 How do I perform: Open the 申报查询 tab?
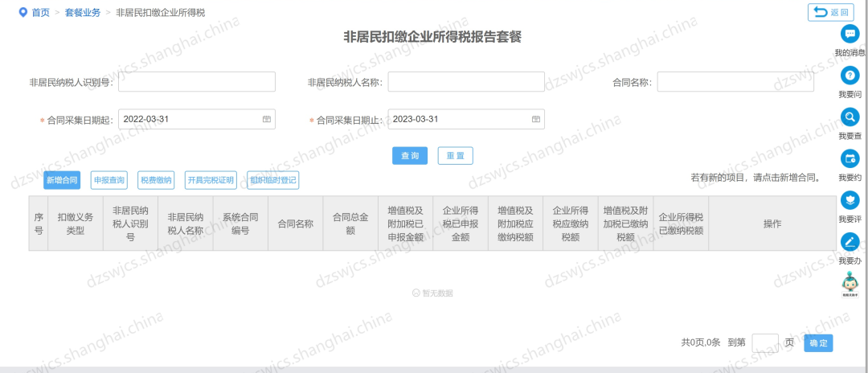[x=108, y=180]
